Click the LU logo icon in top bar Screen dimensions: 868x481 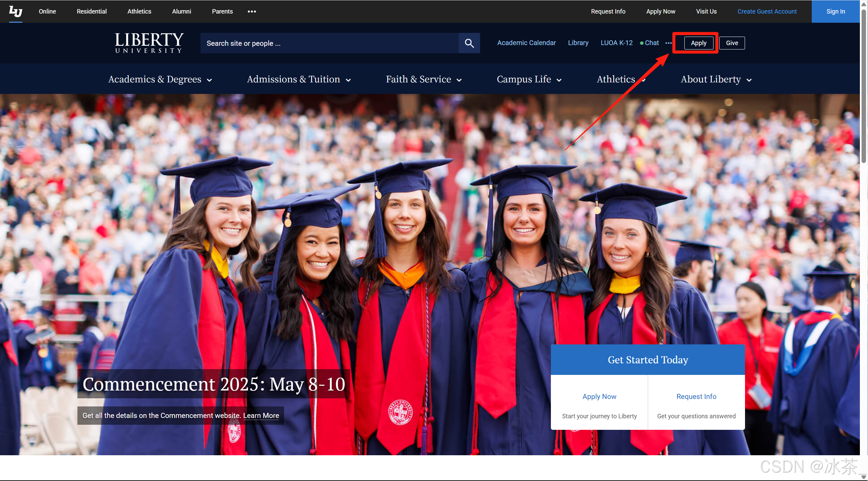coord(16,12)
